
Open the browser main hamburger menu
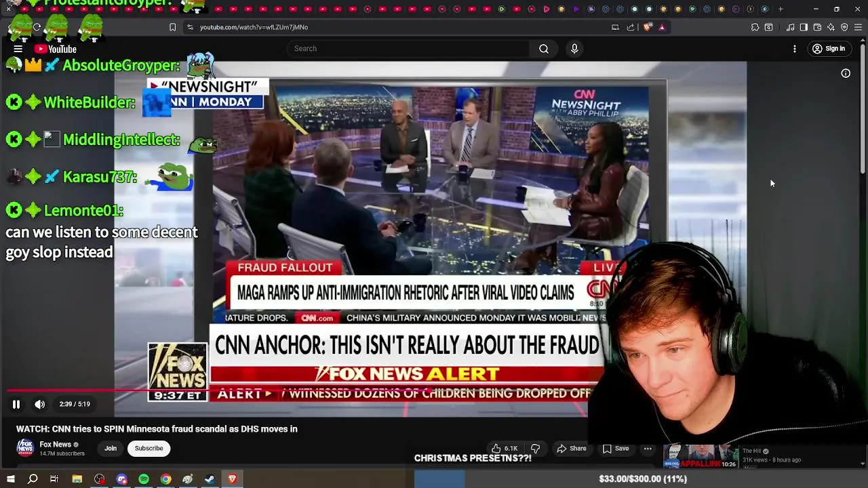click(858, 27)
